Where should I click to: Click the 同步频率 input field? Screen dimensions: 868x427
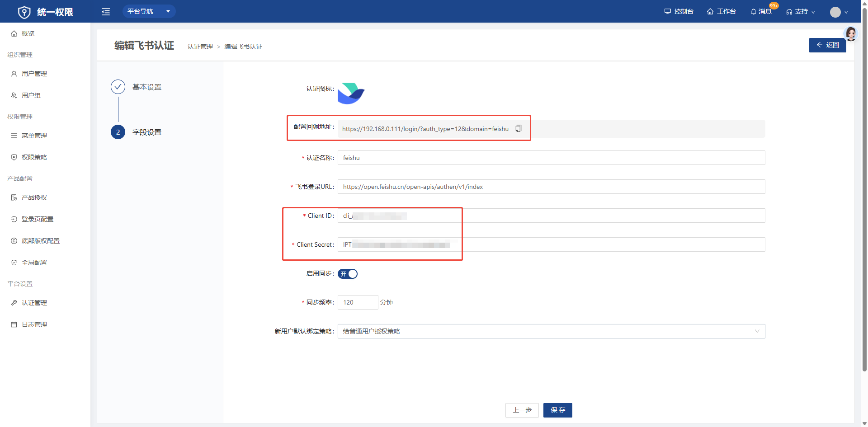pyautogui.click(x=358, y=302)
